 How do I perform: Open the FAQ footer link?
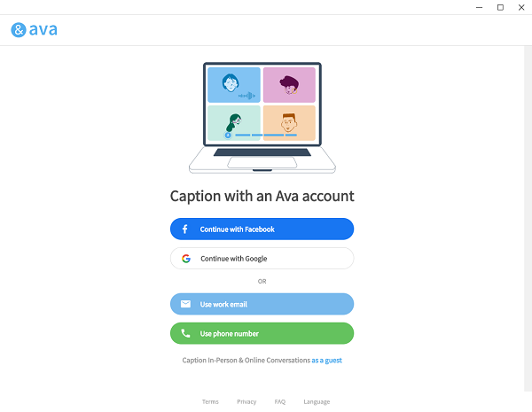coord(280,401)
